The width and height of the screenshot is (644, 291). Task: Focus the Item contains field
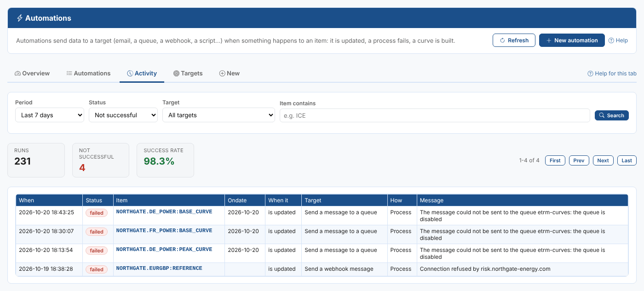tap(435, 115)
